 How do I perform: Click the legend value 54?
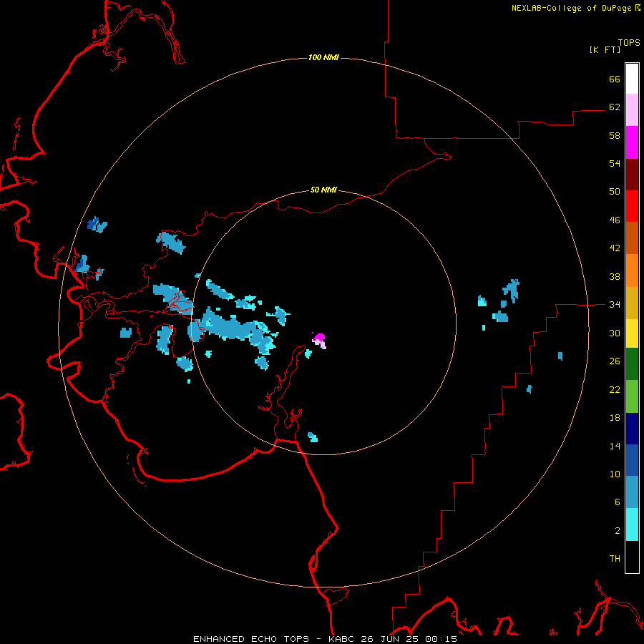coord(615,163)
